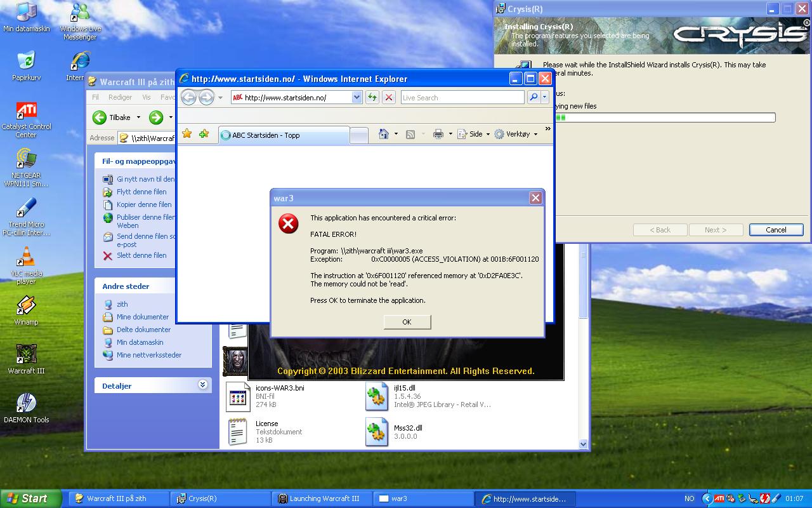812x508 pixels.
Task: Open the Home button dropdown arrow
Action: click(396, 134)
